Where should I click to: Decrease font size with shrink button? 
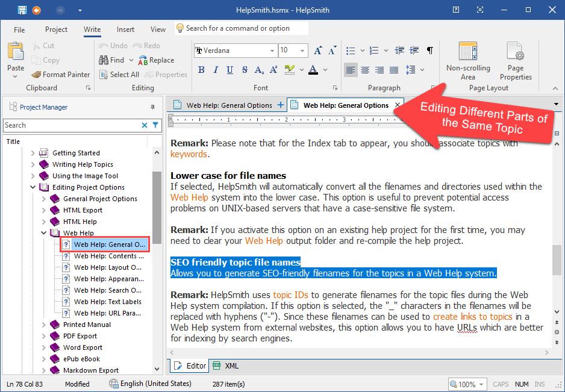[332, 51]
